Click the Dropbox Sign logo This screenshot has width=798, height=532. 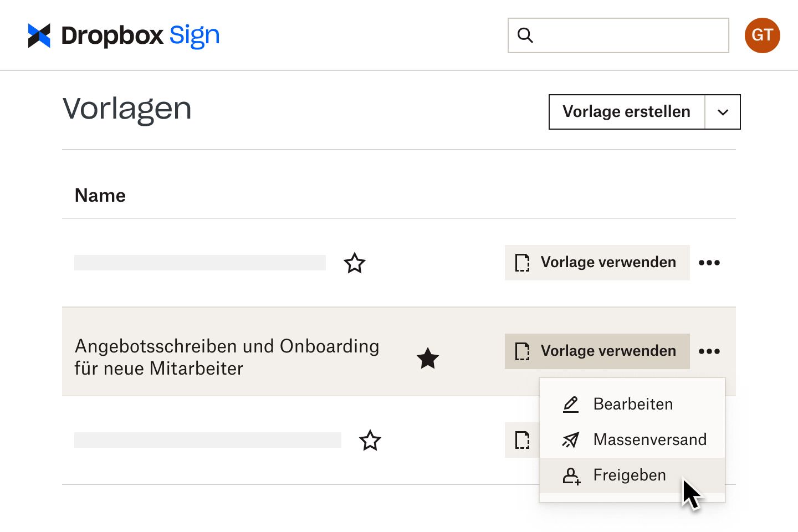point(124,35)
